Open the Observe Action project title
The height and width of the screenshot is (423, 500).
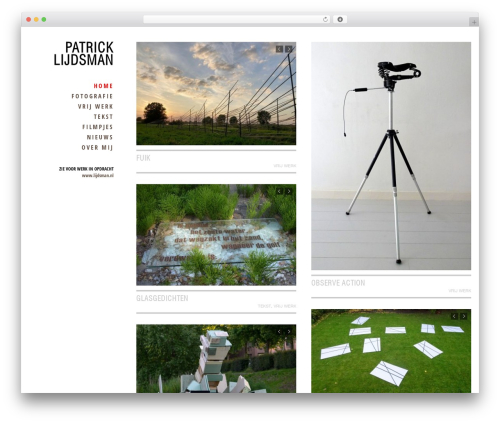(x=338, y=283)
